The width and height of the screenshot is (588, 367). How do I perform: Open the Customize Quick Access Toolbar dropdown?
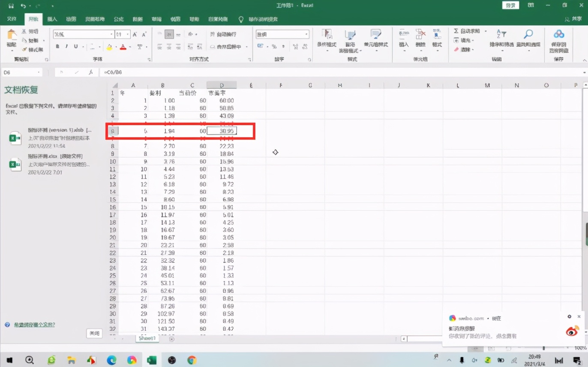point(52,6)
